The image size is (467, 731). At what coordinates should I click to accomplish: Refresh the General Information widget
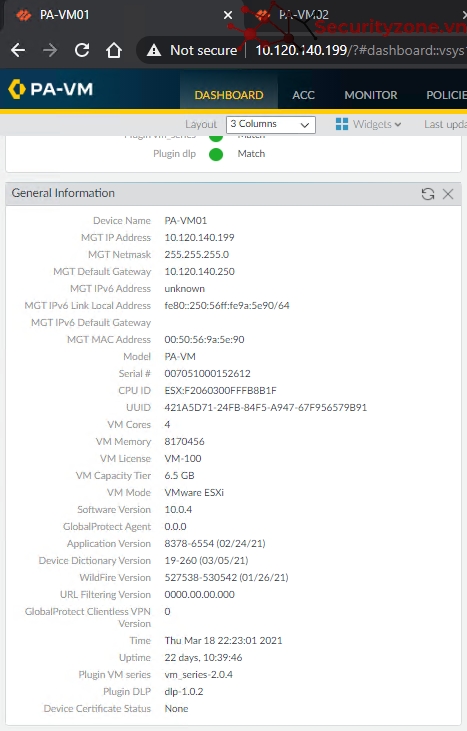pyautogui.click(x=428, y=194)
